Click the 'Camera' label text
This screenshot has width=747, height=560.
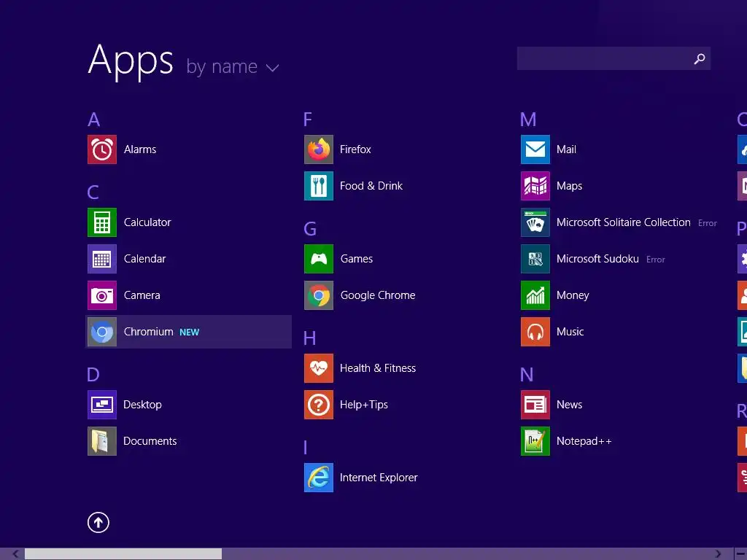pos(142,295)
